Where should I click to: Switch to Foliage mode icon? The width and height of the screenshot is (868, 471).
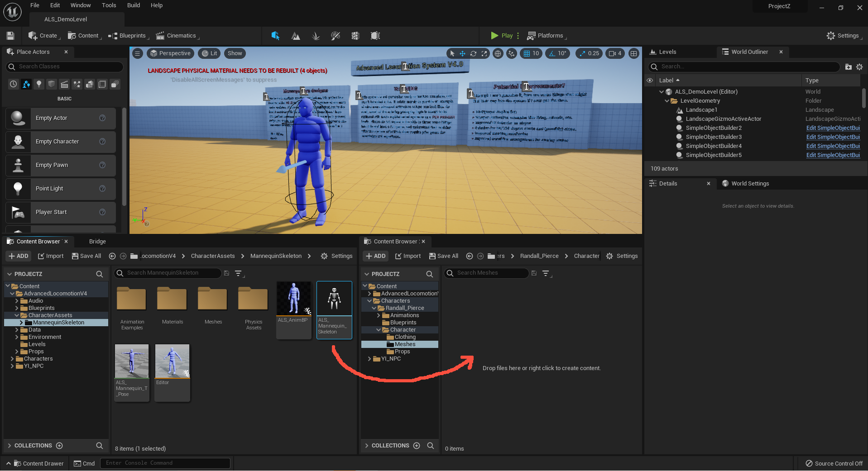pyautogui.click(x=316, y=36)
